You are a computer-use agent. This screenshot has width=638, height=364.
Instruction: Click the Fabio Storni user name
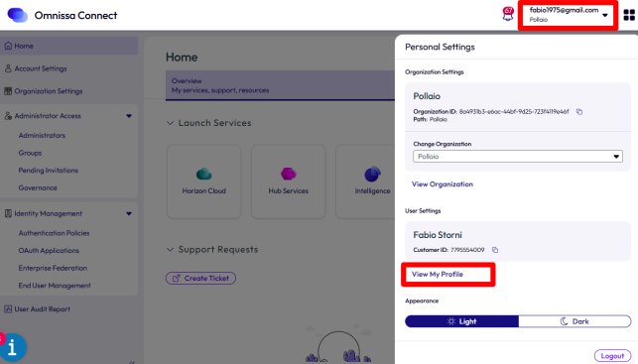pos(438,235)
